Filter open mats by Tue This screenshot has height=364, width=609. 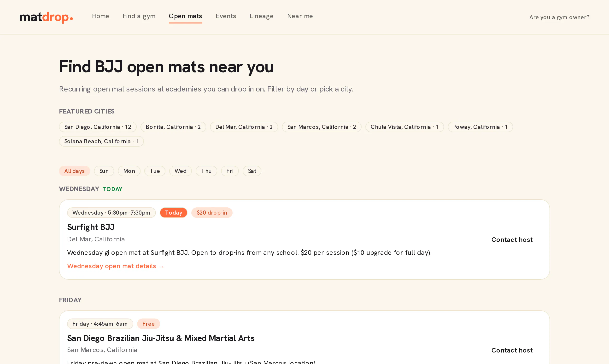tap(155, 171)
